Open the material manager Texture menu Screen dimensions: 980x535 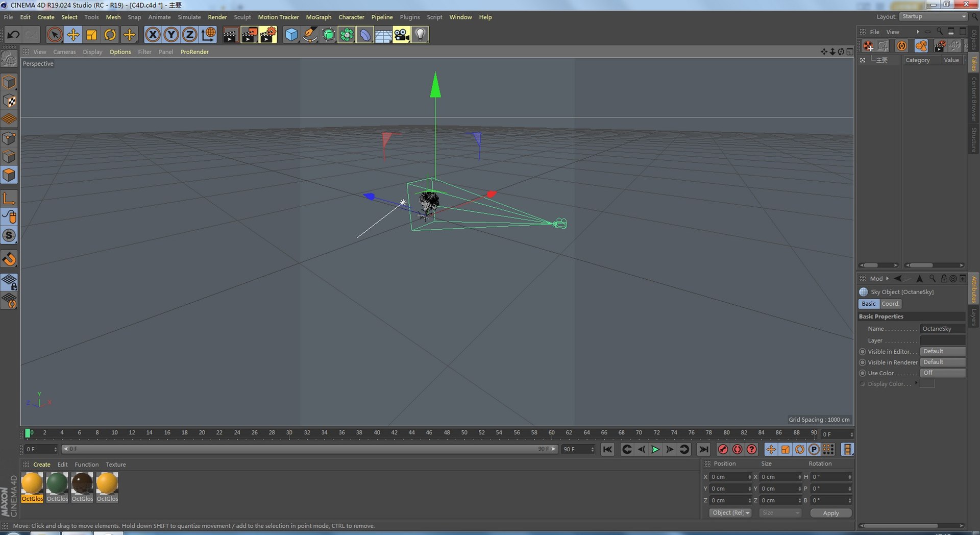[x=115, y=465]
